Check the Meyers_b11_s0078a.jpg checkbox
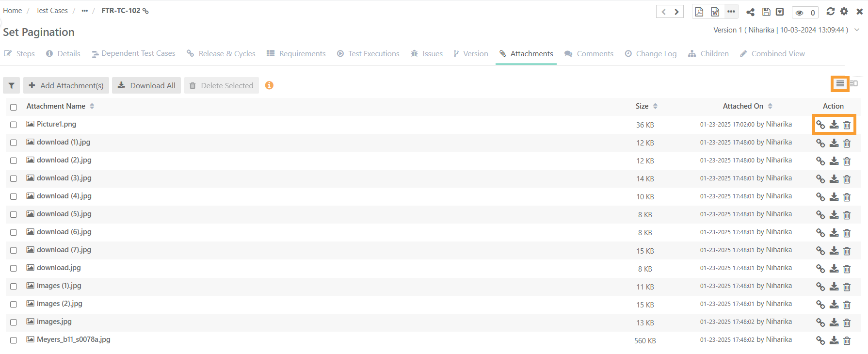This screenshot has width=868, height=354. click(x=14, y=340)
